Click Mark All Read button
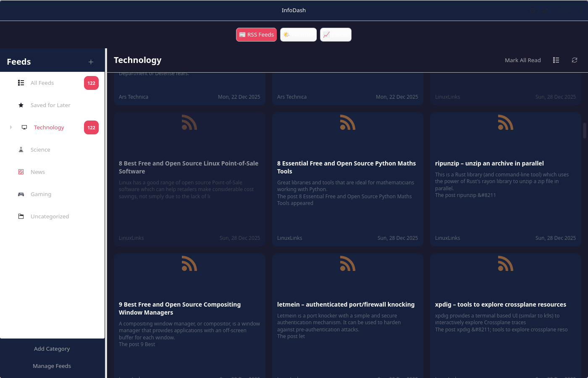The width and height of the screenshot is (588, 378). [522, 60]
